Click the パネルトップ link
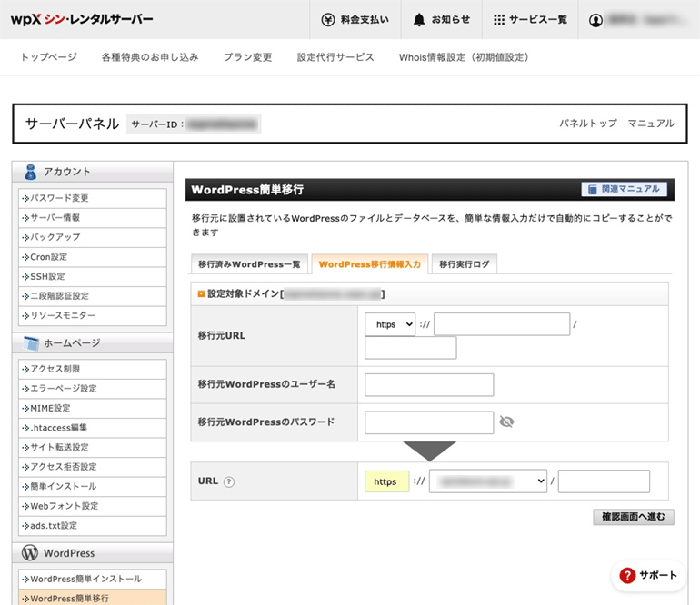The width and height of the screenshot is (700, 605). point(588,124)
